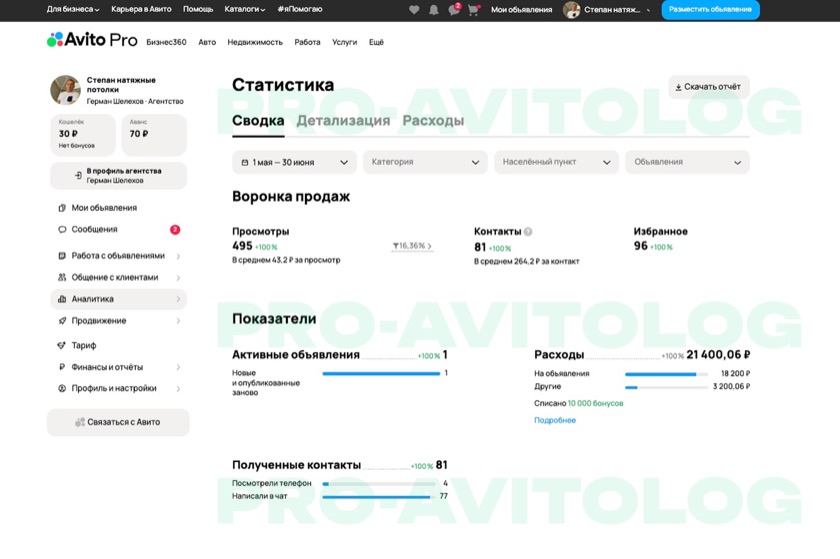Click the login arrow icon for agency profile
Image resolution: width=840 pixels, height=559 pixels.
point(78,175)
